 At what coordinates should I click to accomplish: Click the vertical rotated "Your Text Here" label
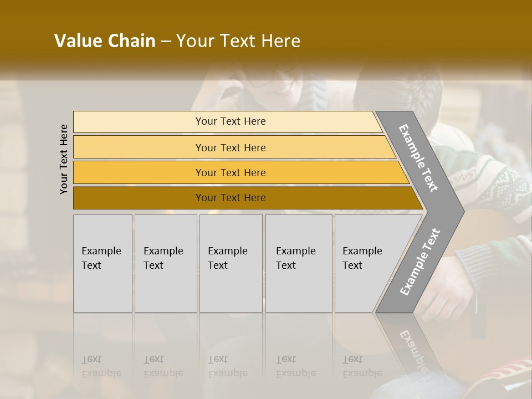[x=64, y=159]
